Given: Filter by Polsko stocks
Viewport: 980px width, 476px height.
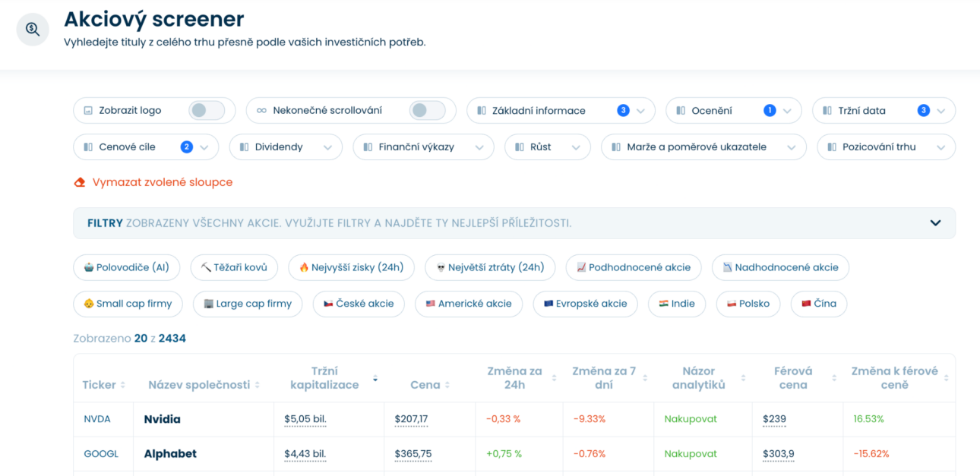Looking at the screenshot, I should pyautogui.click(x=748, y=304).
